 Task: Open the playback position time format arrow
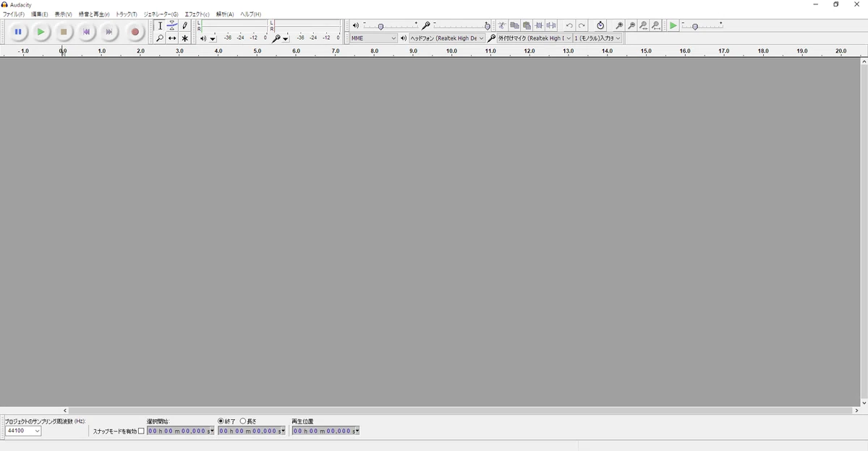click(357, 431)
